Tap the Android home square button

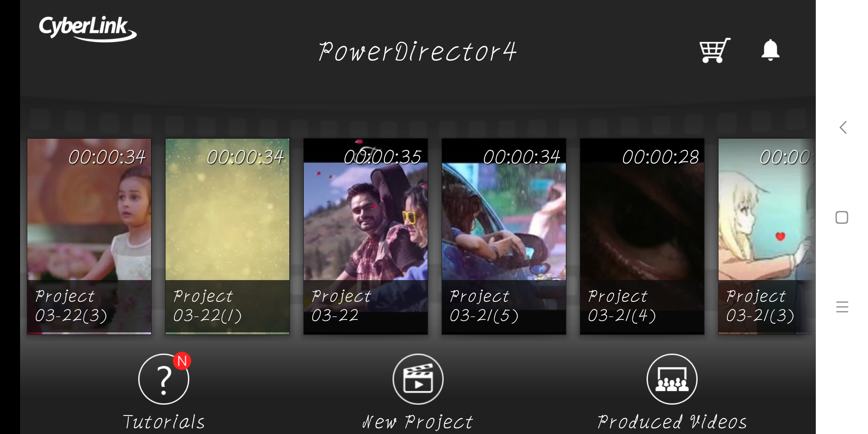point(842,217)
